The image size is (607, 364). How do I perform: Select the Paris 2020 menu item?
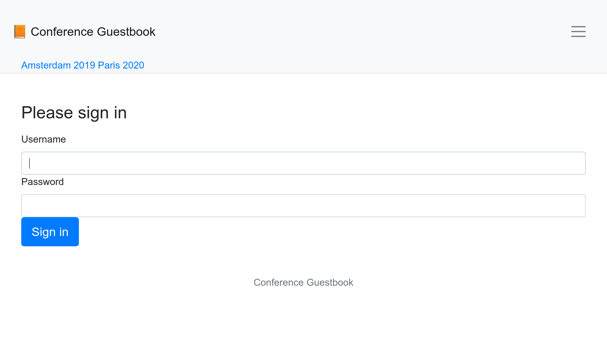(x=121, y=65)
